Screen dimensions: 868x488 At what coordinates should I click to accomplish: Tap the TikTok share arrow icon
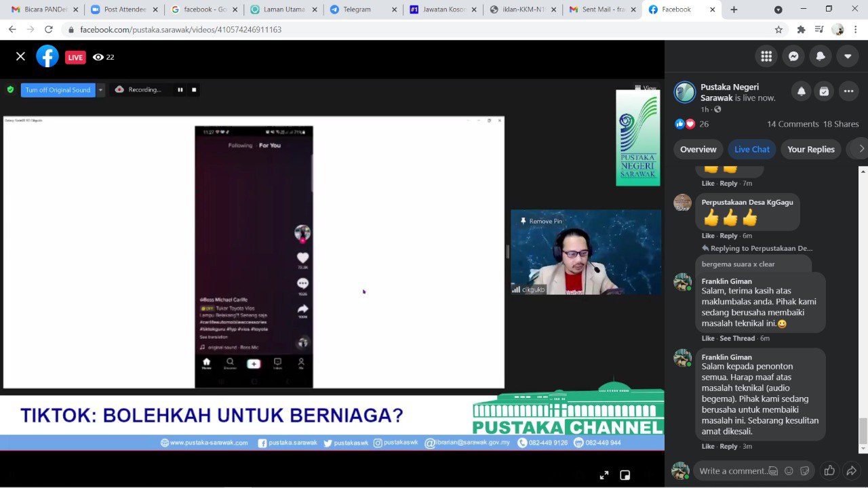click(302, 309)
